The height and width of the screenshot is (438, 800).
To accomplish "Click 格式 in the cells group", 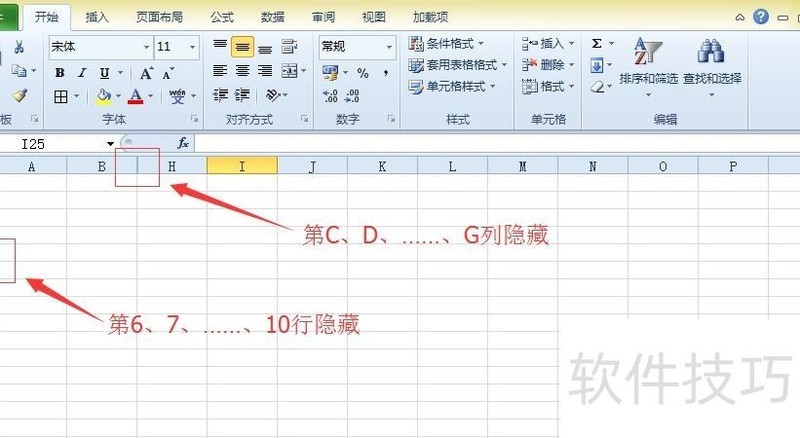I will [548, 87].
